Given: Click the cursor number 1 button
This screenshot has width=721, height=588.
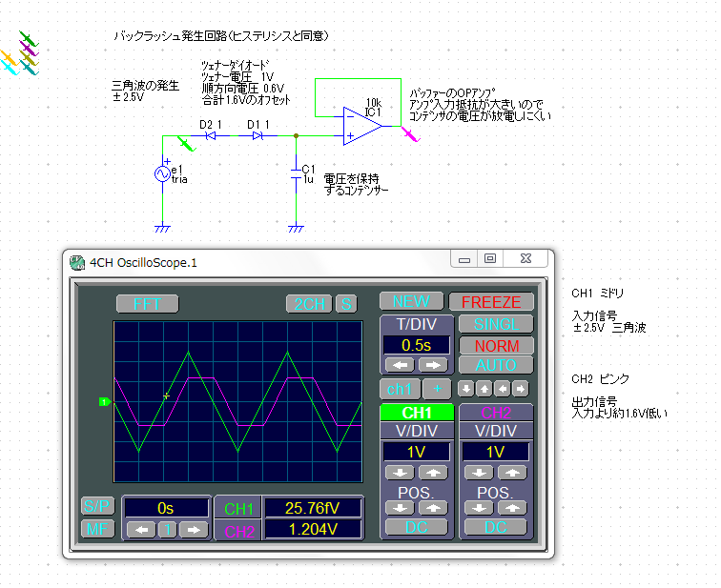Looking at the screenshot, I should [168, 530].
